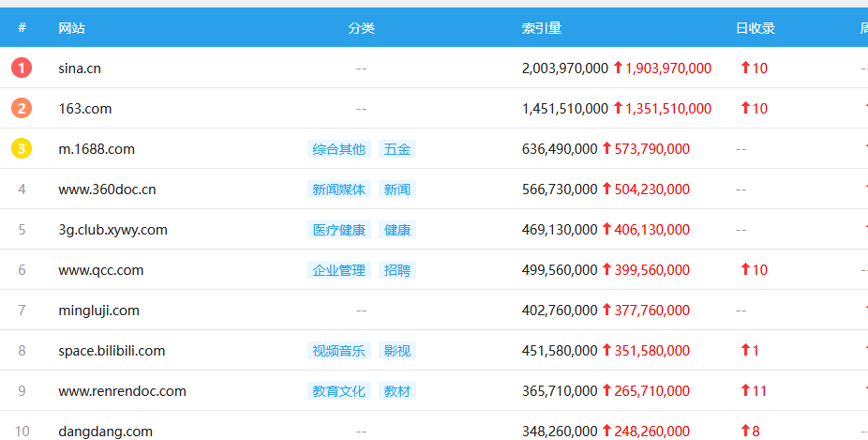Click red up arrow beside 1,903,970,000
Viewport: 868px width, 440px height.
618,68
